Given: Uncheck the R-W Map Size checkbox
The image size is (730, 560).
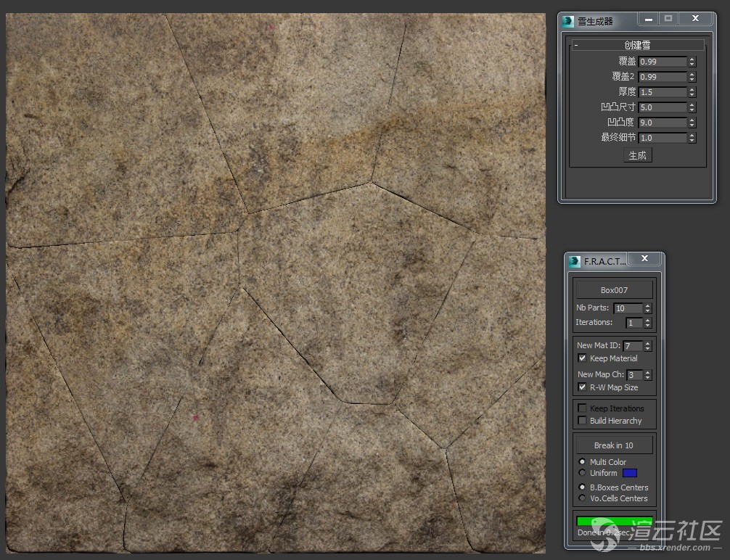Looking at the screenshot, I should point(582,387).
